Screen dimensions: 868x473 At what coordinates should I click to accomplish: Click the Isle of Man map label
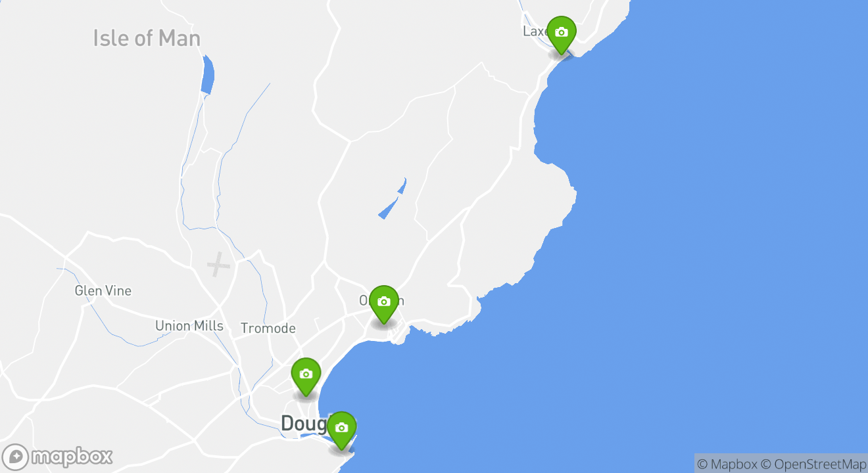click(x=147, y=38)
